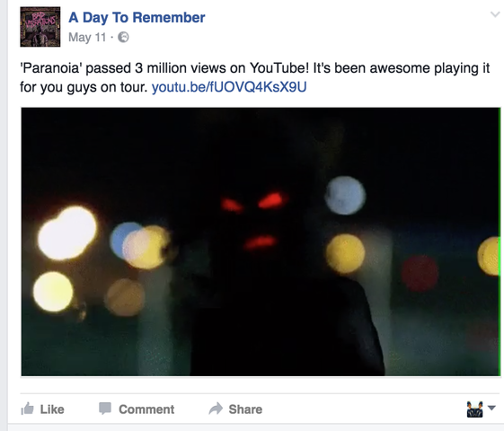This screenshot has width=504, height=431.
Task: Click the Share button text
Action: [245, 409]
